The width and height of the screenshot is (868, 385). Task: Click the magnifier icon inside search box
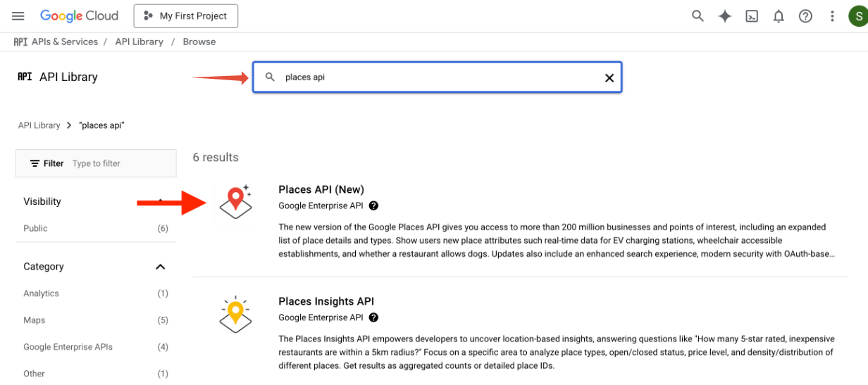[x=270, y=77]
